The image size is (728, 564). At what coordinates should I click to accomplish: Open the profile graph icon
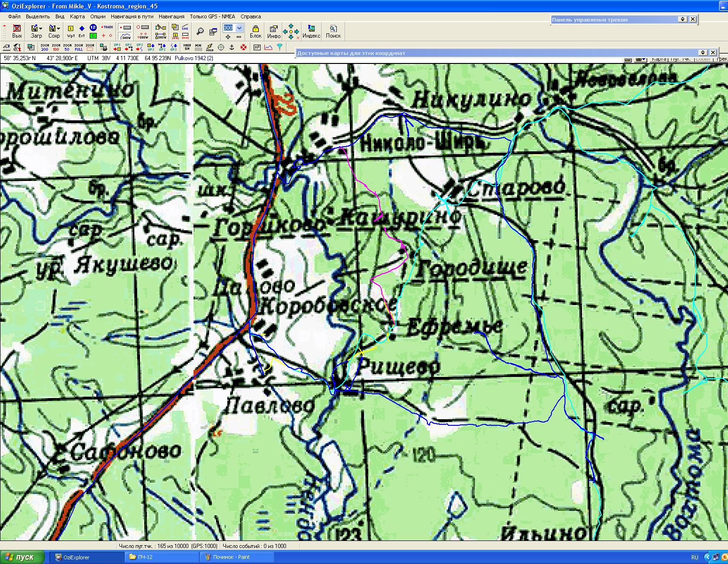tap(268, 47)
